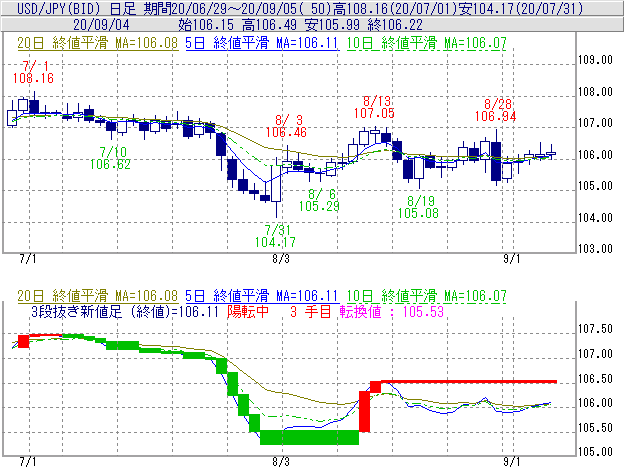Viewport: 624px width, 474px height.
Task: Click the 108.00 upper price axis label
Action: (595, 92)
